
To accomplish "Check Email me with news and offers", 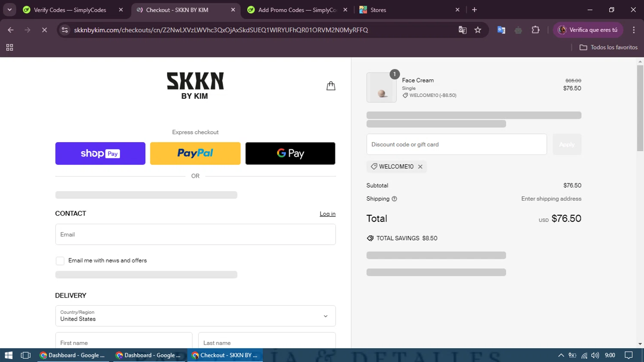I will click(x=60, y=261).
